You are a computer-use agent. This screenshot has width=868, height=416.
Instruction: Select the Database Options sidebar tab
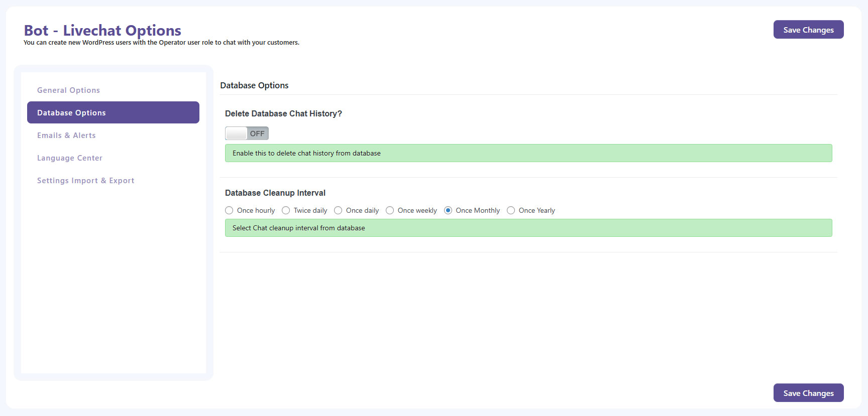coord(113,112)
